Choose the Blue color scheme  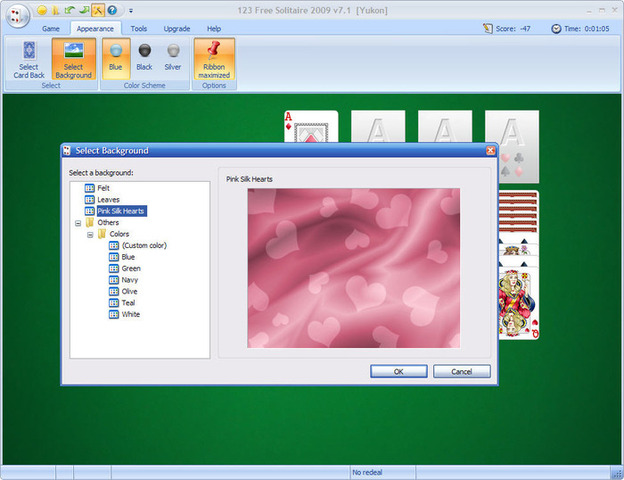(116, 59)
